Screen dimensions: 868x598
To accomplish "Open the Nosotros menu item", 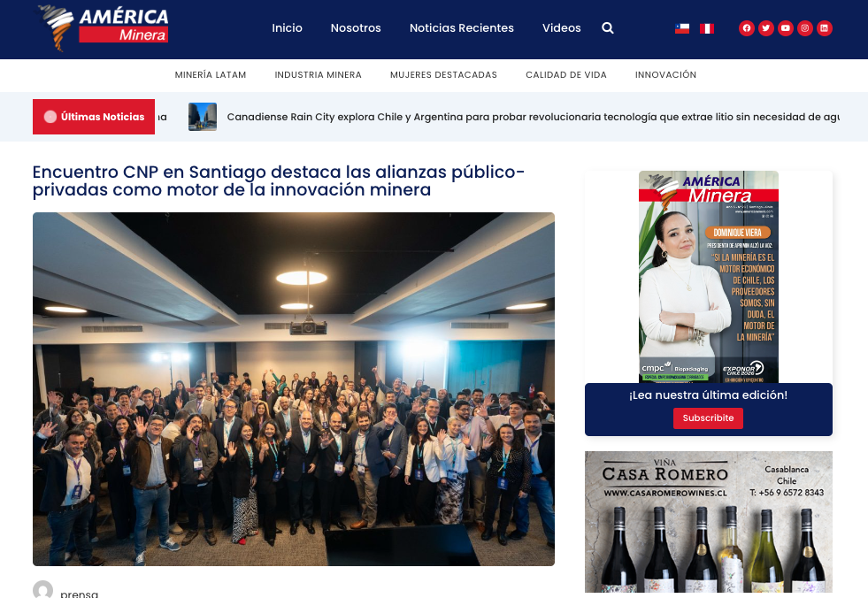I will [356, 28].
